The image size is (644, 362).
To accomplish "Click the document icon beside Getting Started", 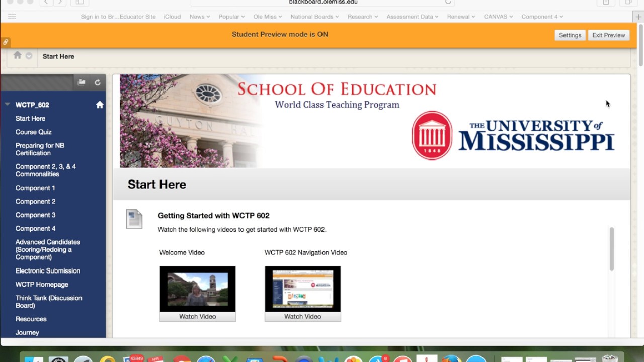I will click(134, 219).
